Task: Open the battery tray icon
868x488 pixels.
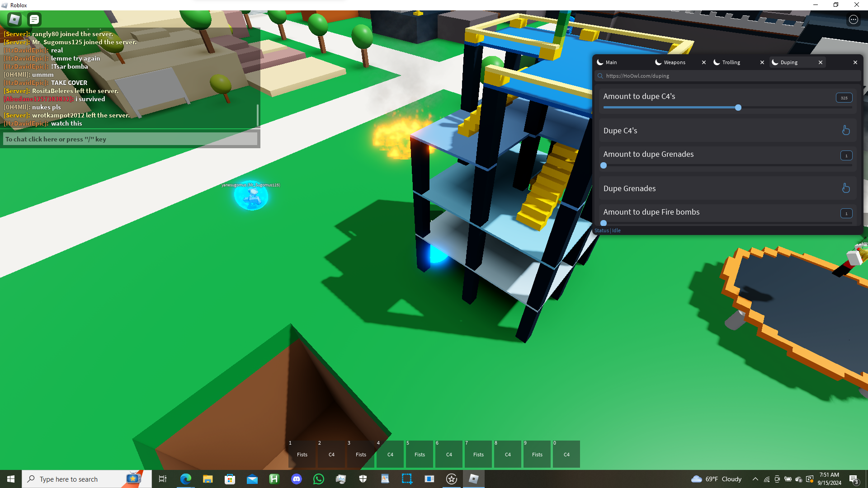Action: point(788,479)
